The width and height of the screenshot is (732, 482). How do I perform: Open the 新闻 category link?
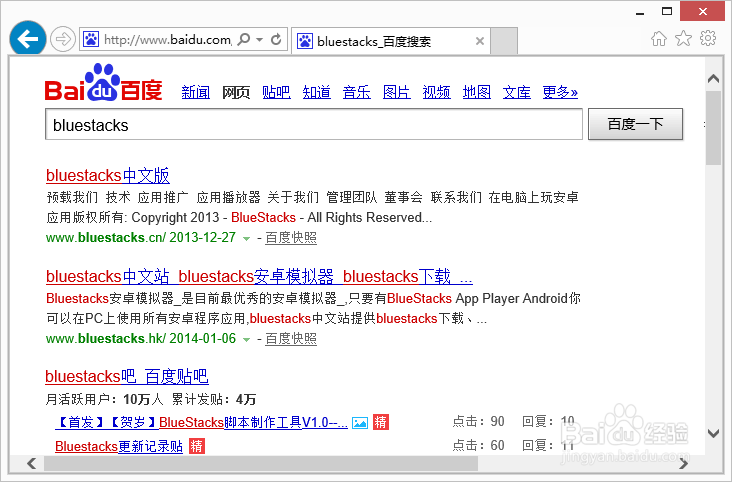(196, 92)
